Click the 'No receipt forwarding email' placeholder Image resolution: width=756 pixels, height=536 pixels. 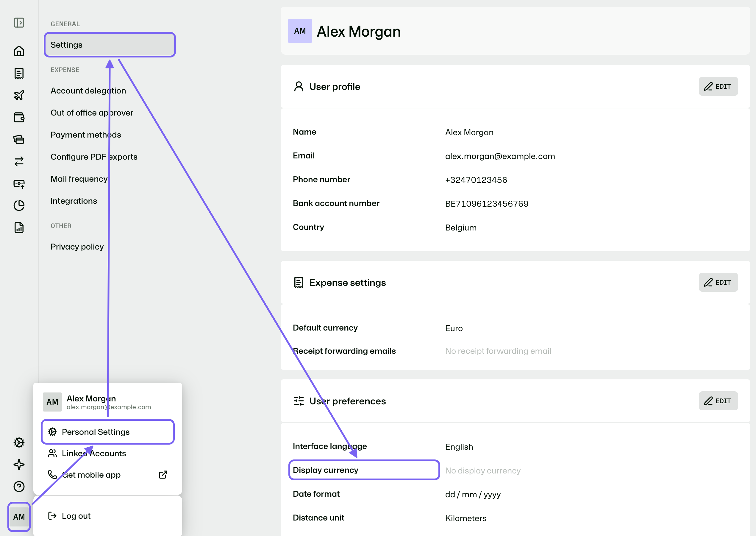point(498,351)
